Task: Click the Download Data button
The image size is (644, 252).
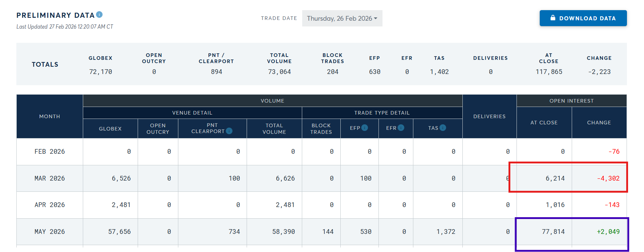Action: 583,18
